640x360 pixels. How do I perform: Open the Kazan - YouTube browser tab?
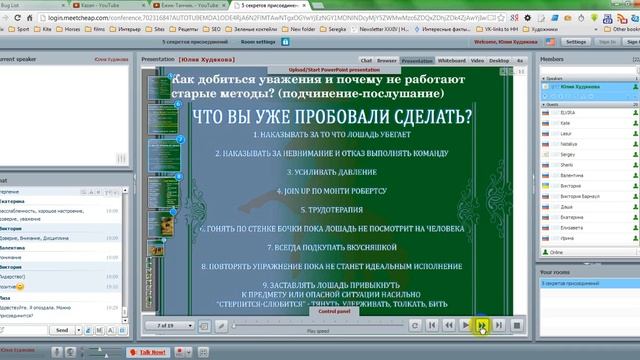(x=109, y=5)
